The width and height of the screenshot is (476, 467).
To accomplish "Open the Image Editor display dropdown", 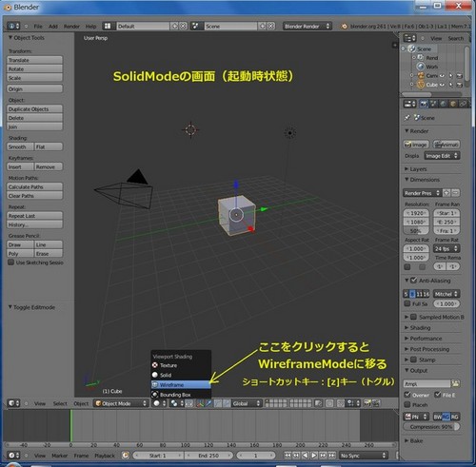I will tap(442, 156).
